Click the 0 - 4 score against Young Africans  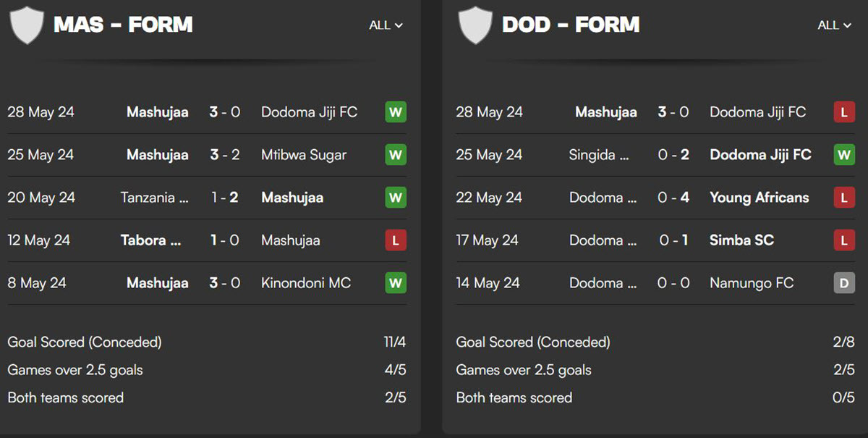click(673, 198)
